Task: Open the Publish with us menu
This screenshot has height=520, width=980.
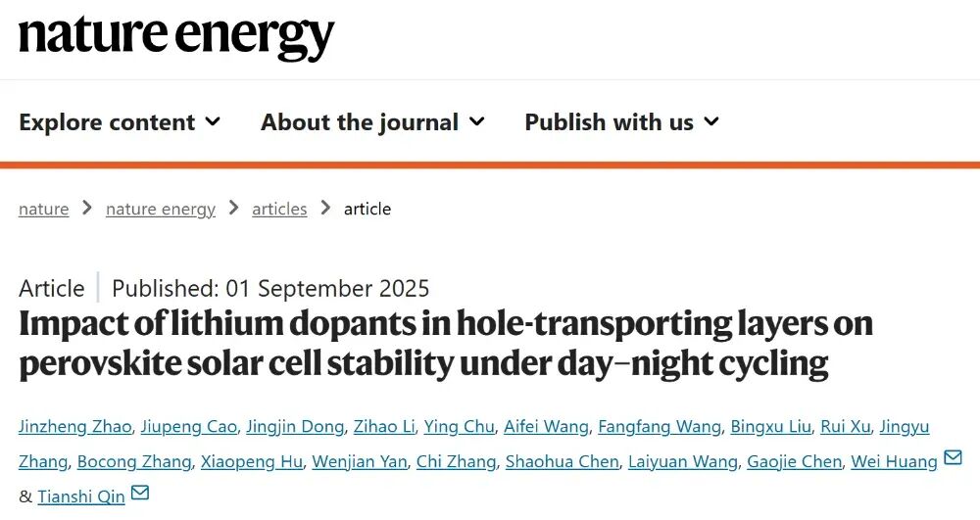Action: [x=622, y=121]
